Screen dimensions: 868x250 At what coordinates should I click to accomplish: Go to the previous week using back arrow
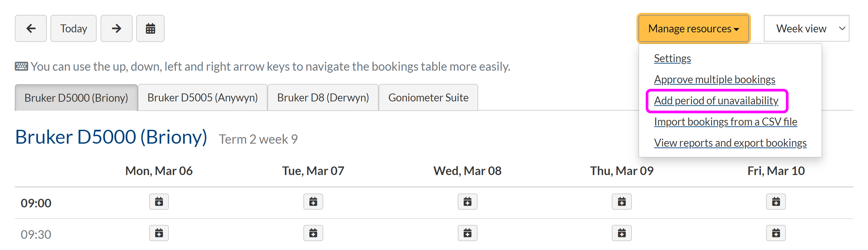(x=31, y=28)
